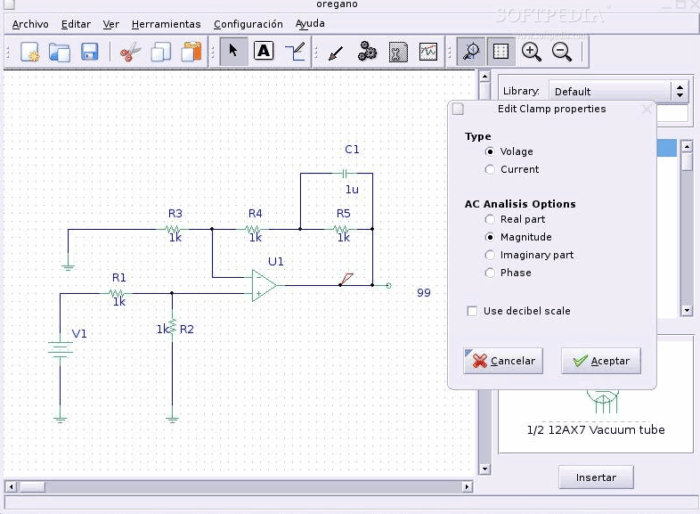Click the red clamp probe on output wire
Image resolution: width=700 pixels, height=514 pixels.
pyautogui.click(x=346, y=279)
